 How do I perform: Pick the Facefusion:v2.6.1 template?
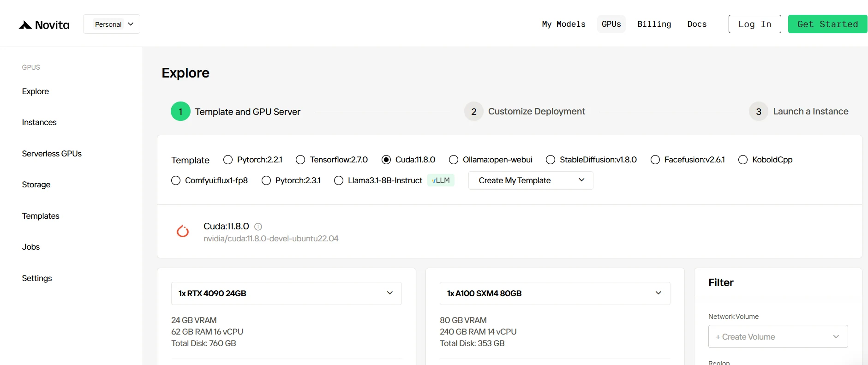click(x=688, y=160)
